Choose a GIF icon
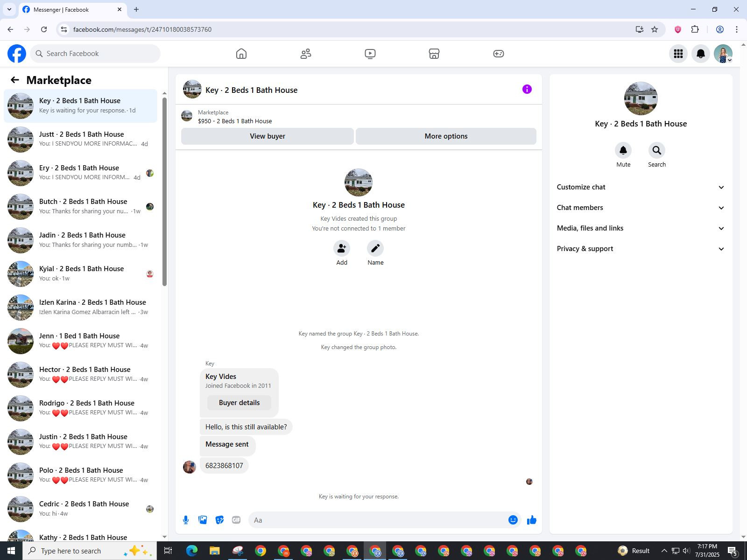The height and width of the screenshot is (560, 747). tap(236, 520)
